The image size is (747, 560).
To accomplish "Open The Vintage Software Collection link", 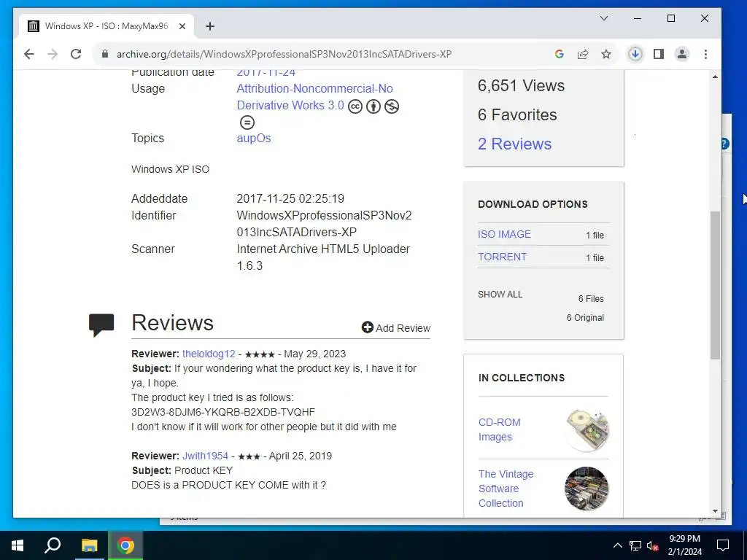I will pos(506,489).
